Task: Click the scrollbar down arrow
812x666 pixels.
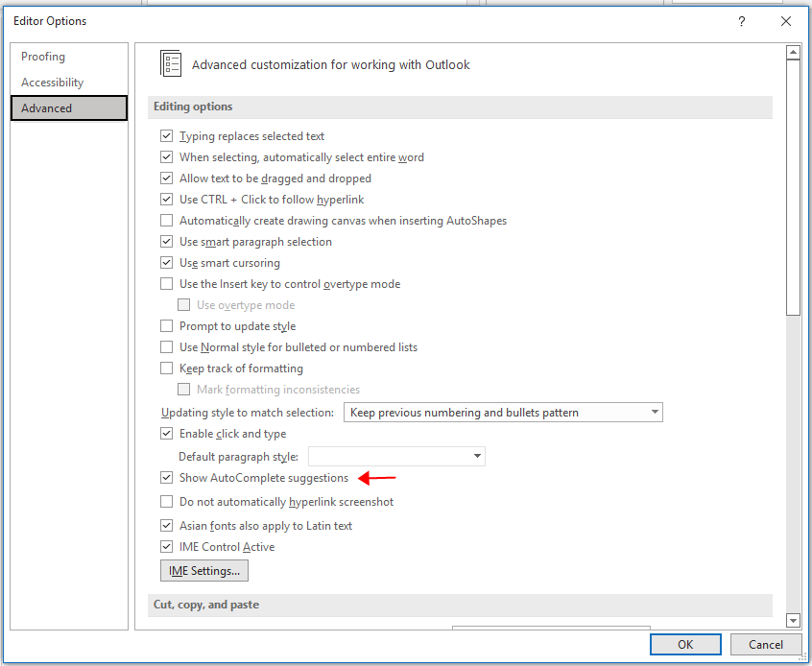Action: pos(793,619)
